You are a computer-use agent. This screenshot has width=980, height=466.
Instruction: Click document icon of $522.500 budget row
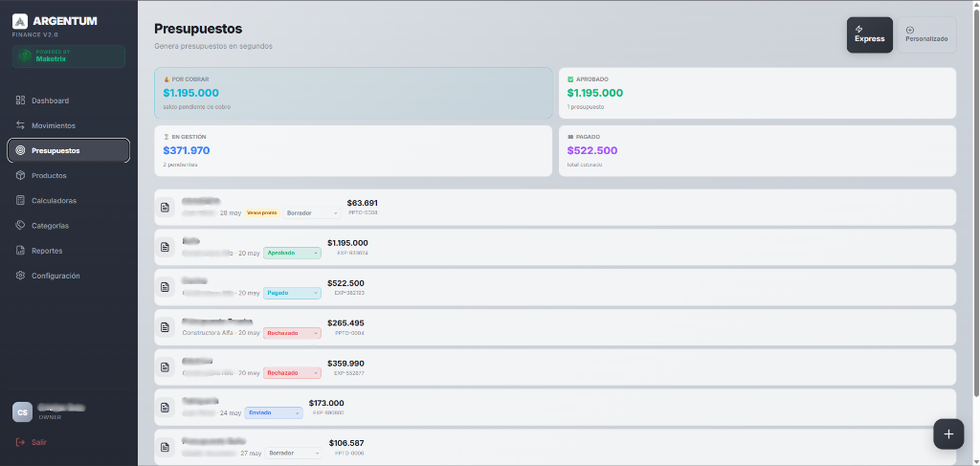coord(165,287)
